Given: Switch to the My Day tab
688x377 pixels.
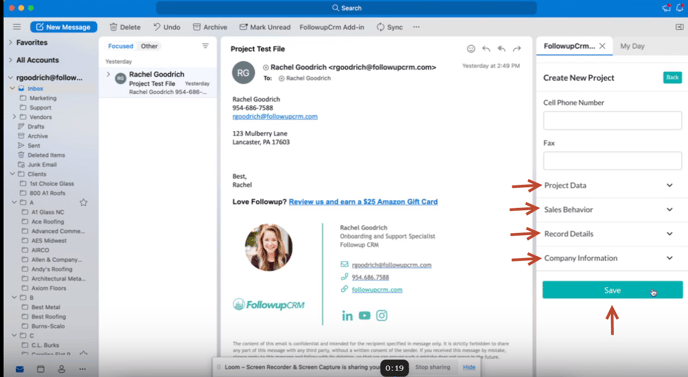Looking at the screenshot, I should [632, 46].
